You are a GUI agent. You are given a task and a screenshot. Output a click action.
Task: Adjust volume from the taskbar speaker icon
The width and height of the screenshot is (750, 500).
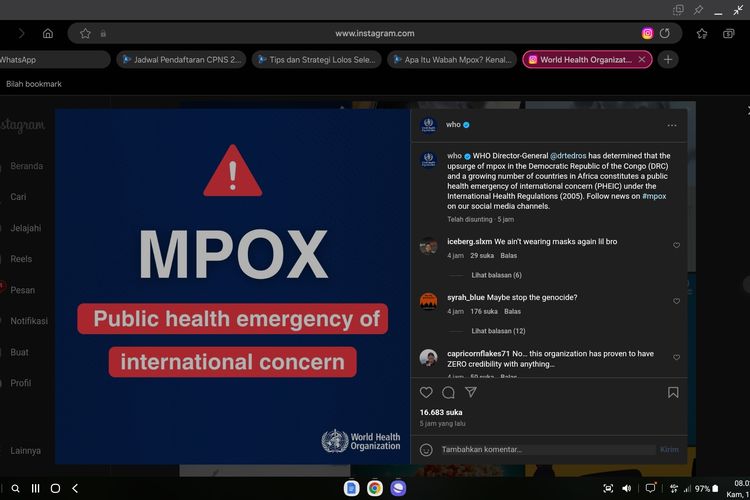(627, 489)
